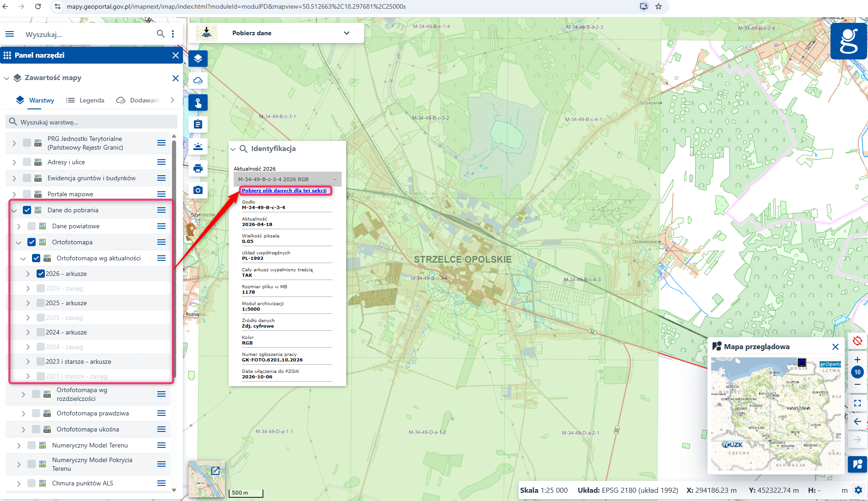Open the clipboard notes tool

[x=198, y=124]
